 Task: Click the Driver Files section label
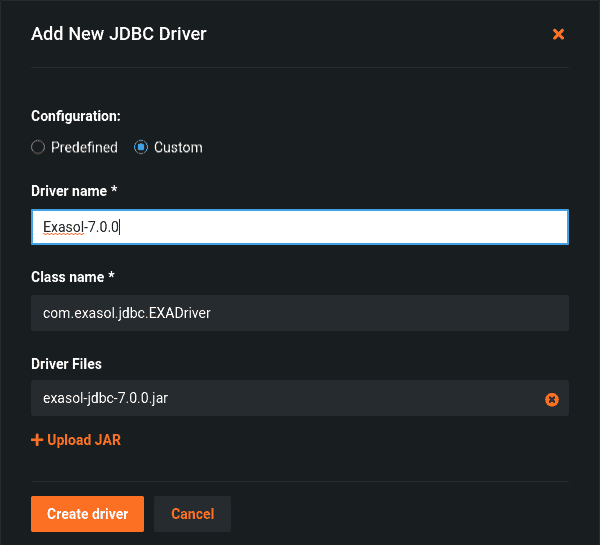(x=67, y=364)
